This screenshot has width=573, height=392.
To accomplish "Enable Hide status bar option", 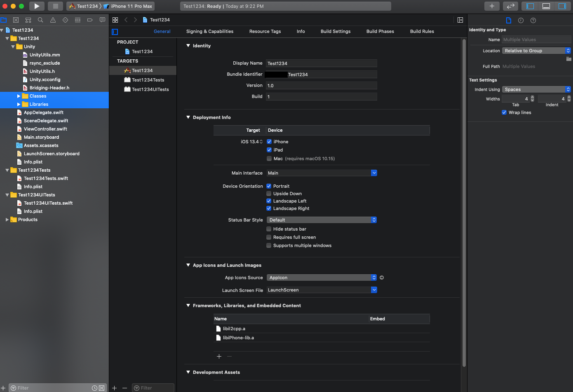I will 269,229.
